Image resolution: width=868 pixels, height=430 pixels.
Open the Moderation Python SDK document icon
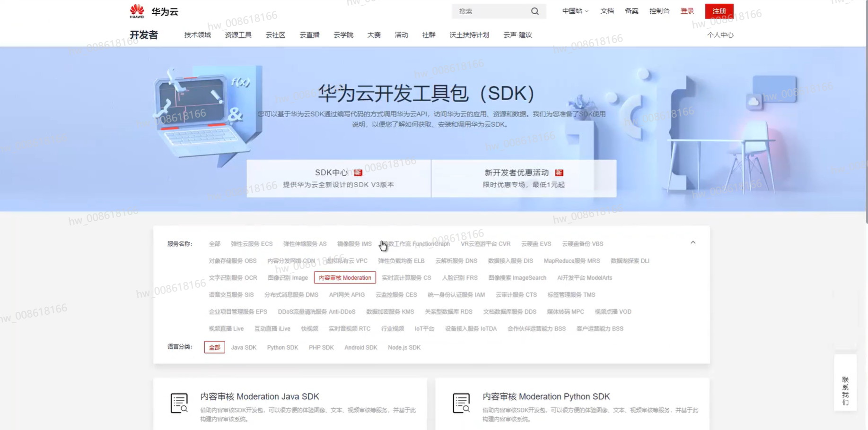[461, 403]
